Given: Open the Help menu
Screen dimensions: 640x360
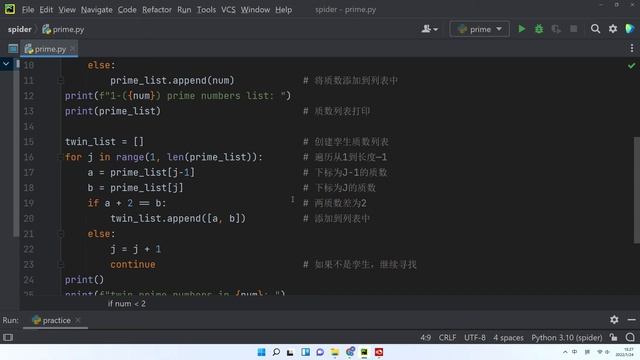Looking at the screenshot, I should tap(283, 9).
